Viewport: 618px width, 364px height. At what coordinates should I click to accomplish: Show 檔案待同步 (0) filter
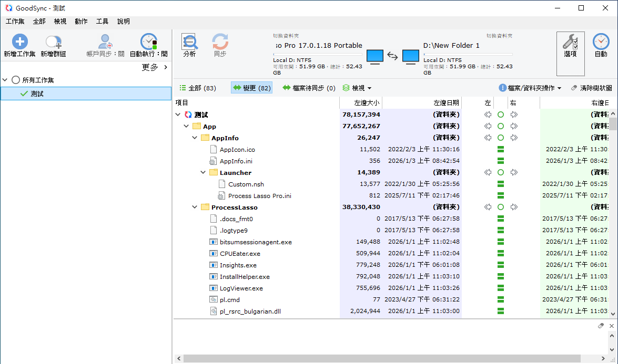click(x=309, y=88)
